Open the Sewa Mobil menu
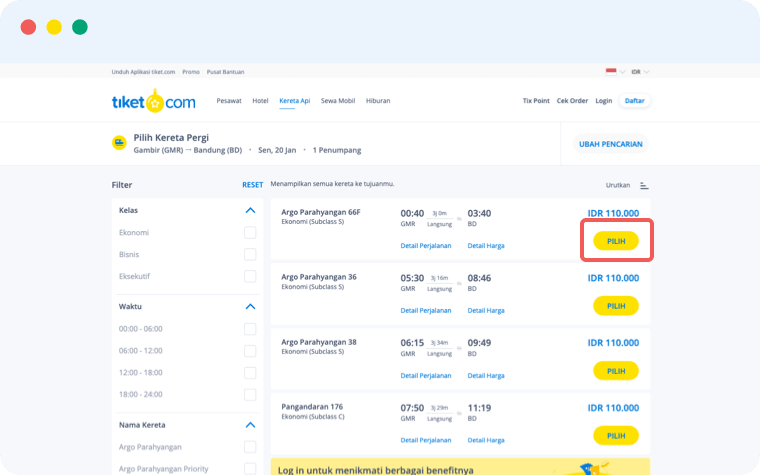This screenshot has height=476, width=760. (x=338, y=101)
